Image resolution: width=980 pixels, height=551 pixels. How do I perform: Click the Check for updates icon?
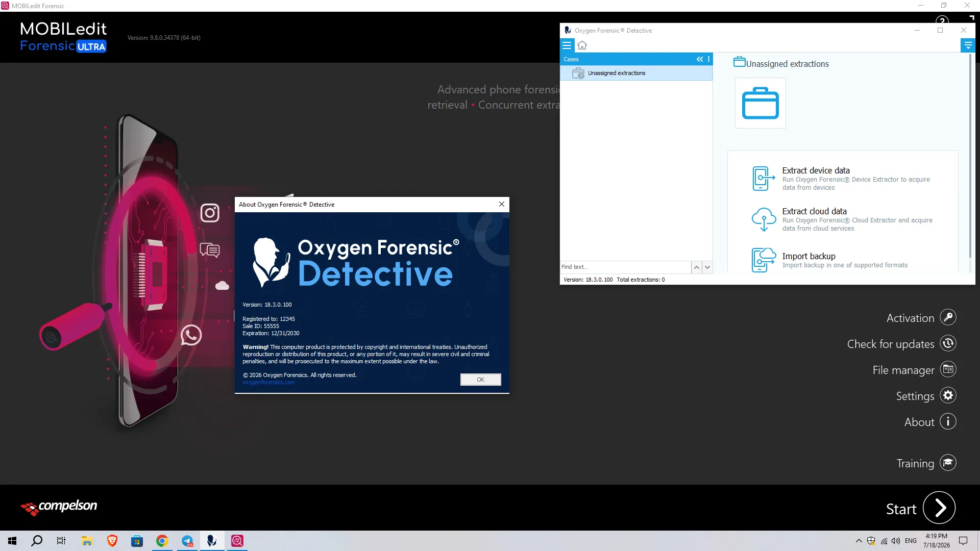pos(948,343)
